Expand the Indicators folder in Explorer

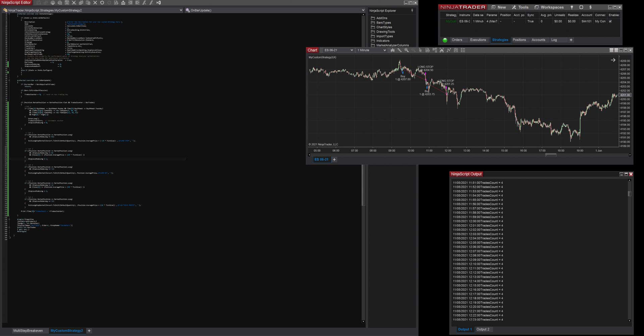pos(380,41)
